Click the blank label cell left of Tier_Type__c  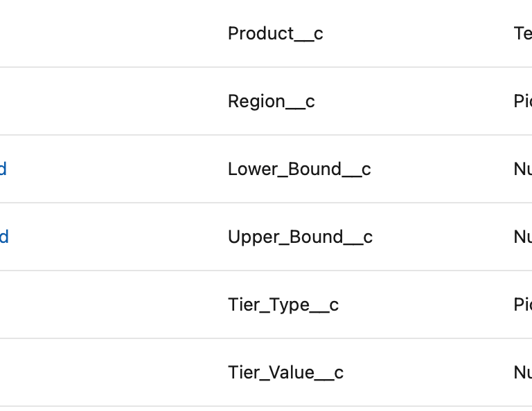[104, 304]
